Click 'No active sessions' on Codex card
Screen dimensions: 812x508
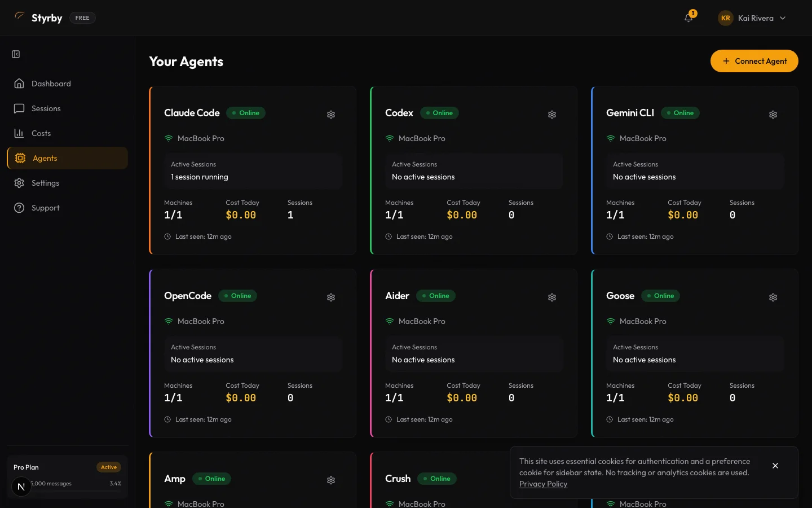(423, 177)
